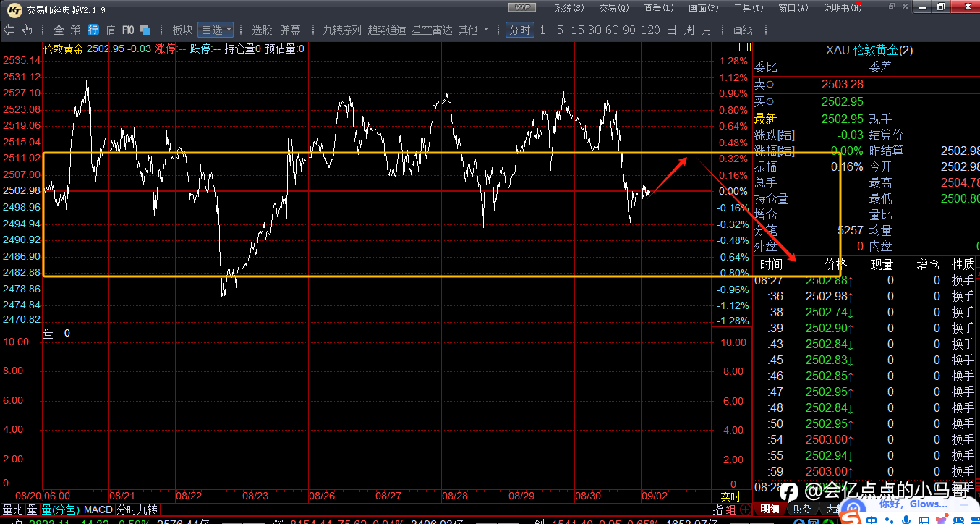Screen dimensions: 980x524
Task: Switch to the 明细 detail tab
Action: coord(770,510)
